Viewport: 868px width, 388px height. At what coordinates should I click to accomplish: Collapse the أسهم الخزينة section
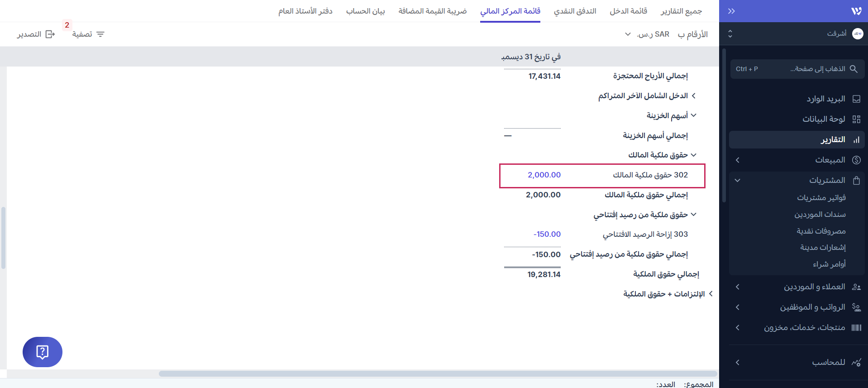[x=694, y=115]
